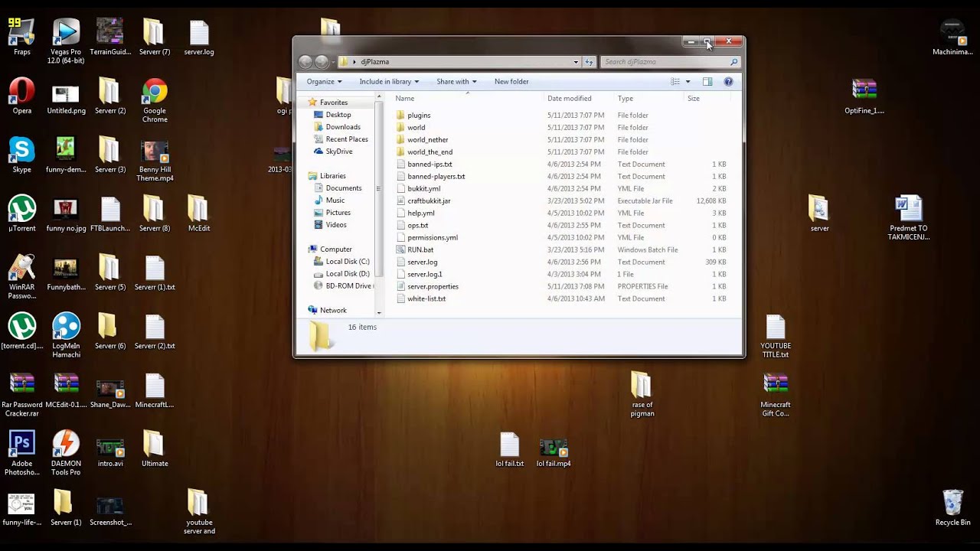
Task: Select the world_nether folder row
Action: pyautogui.click(x=561, y=139)
